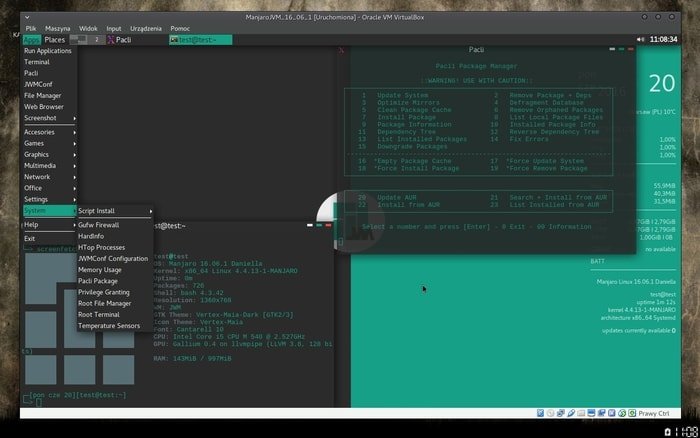Image resolution: width=700 pixels, height=438 pixels.
Task: Open the Input menu
Action: 114,29
